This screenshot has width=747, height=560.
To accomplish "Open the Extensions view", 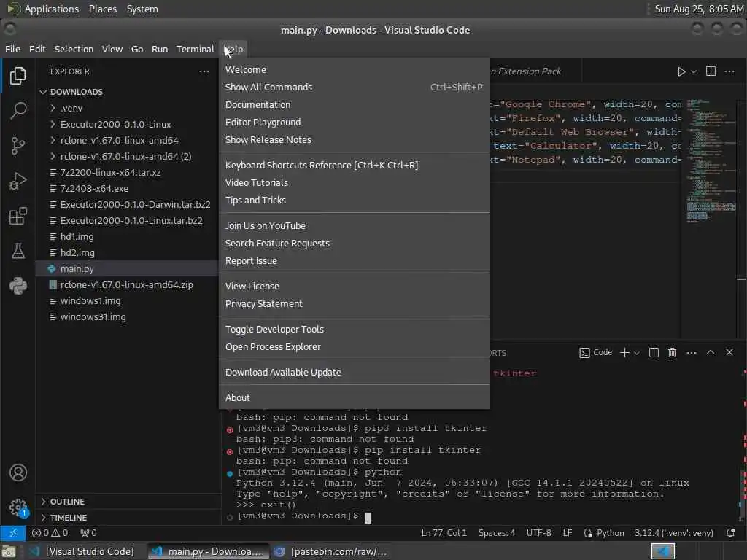I will (18, 216).
